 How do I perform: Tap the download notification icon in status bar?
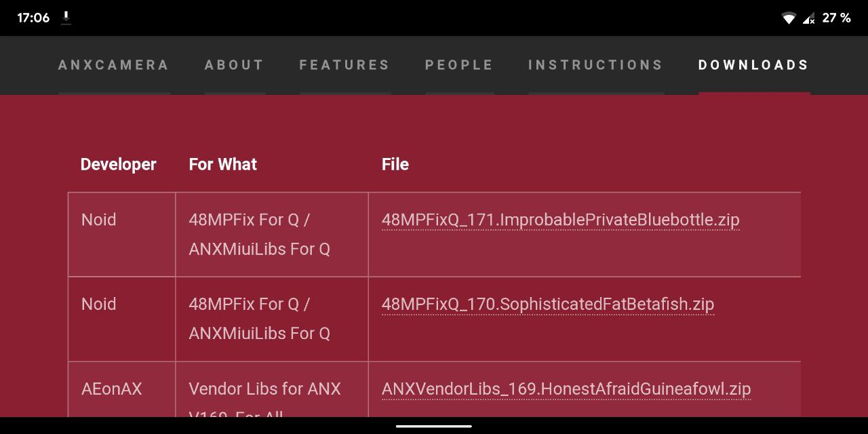pyautogui.click(x=66, y=18)
